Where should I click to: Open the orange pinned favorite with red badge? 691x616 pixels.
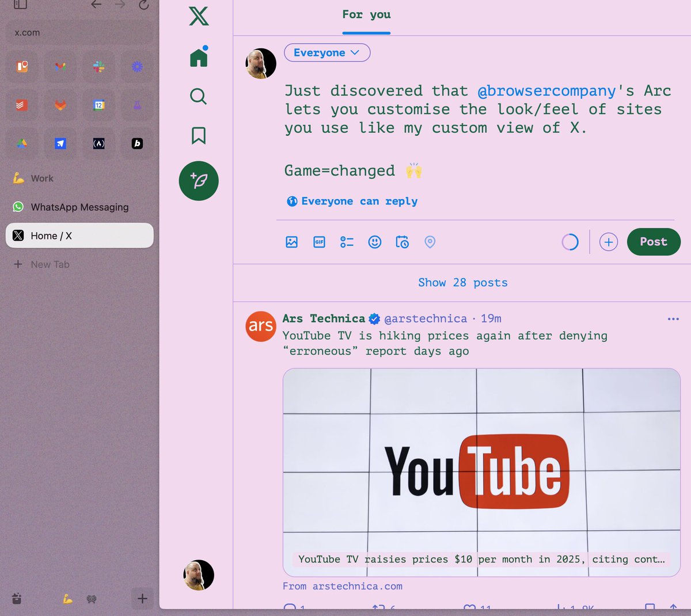(x=22, y=67)
